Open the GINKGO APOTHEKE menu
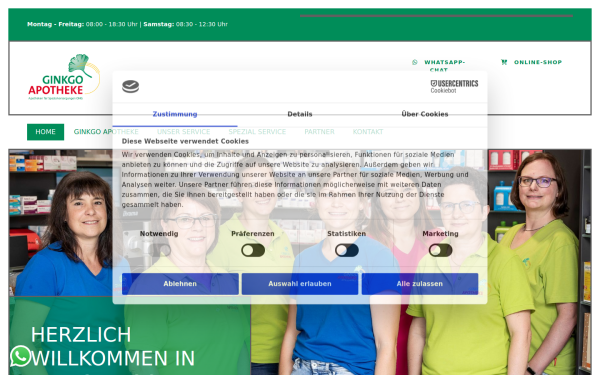The height and width of the screenshot is (375, 600). point(106,132)
